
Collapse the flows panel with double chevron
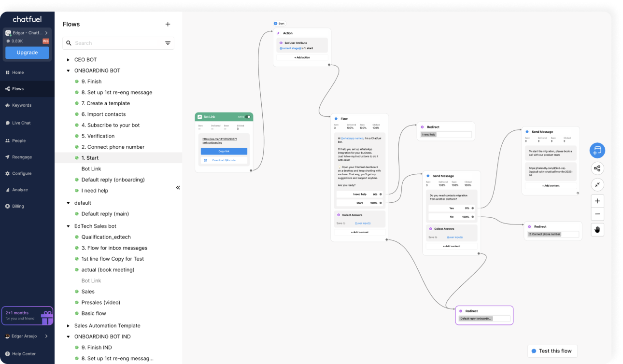coord(178,187)
